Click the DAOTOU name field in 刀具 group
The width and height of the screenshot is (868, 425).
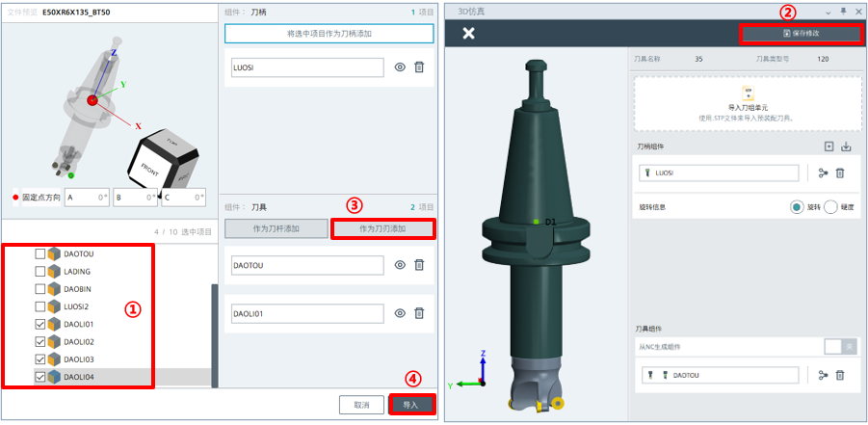click(307, 265)
